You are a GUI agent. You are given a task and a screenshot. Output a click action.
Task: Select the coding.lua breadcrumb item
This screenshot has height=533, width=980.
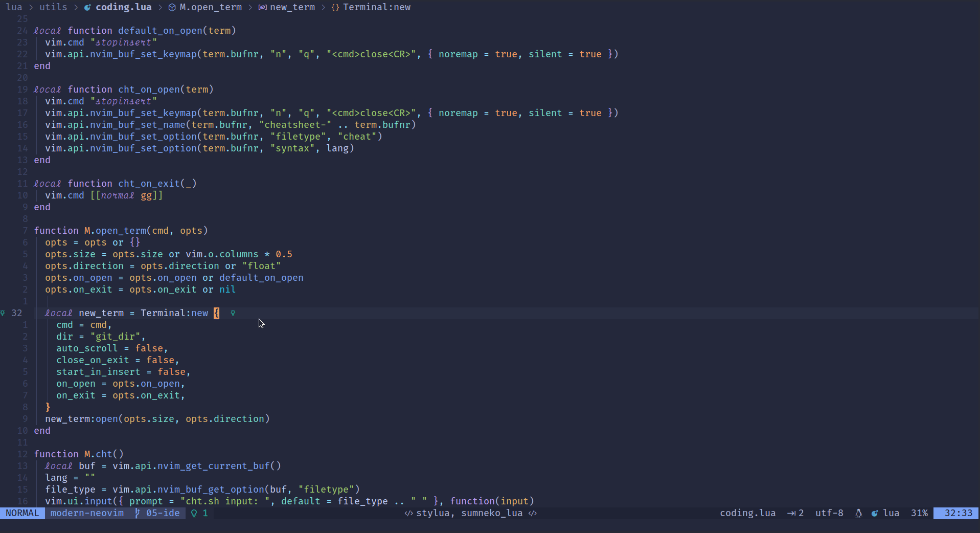(x=124, y=7)
